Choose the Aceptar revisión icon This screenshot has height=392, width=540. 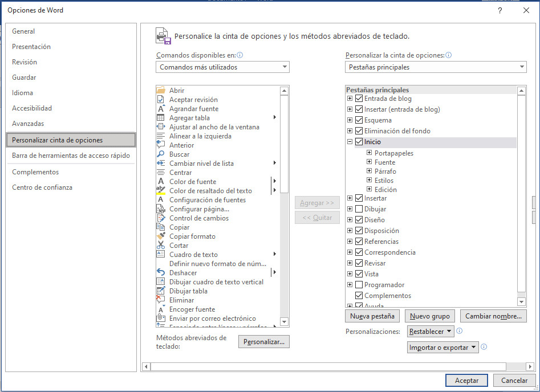coord(161,100)
